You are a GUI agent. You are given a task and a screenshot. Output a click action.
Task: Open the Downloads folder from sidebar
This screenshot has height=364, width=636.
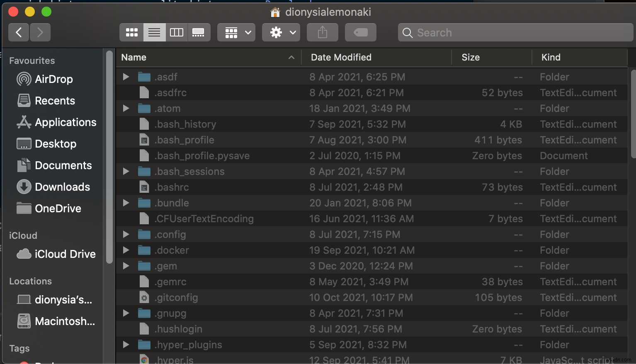(63, 187)
